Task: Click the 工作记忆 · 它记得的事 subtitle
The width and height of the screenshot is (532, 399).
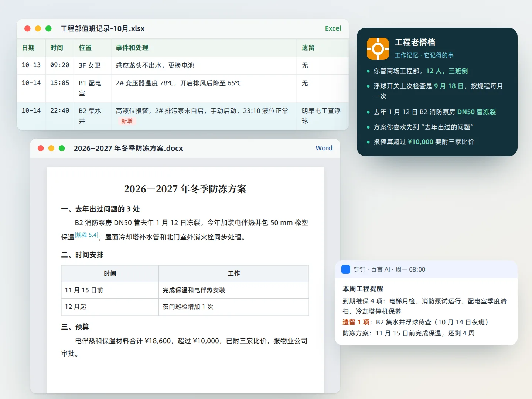Action: 424,55
